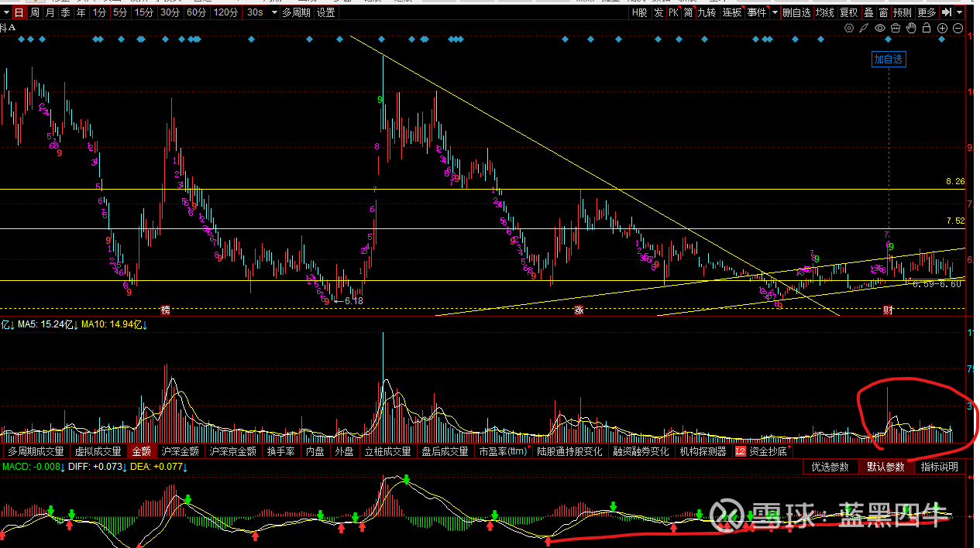This screenshot has width=980, height=548.
Task: Select the 盘后成交量 indicator tab
Action: 445,451
